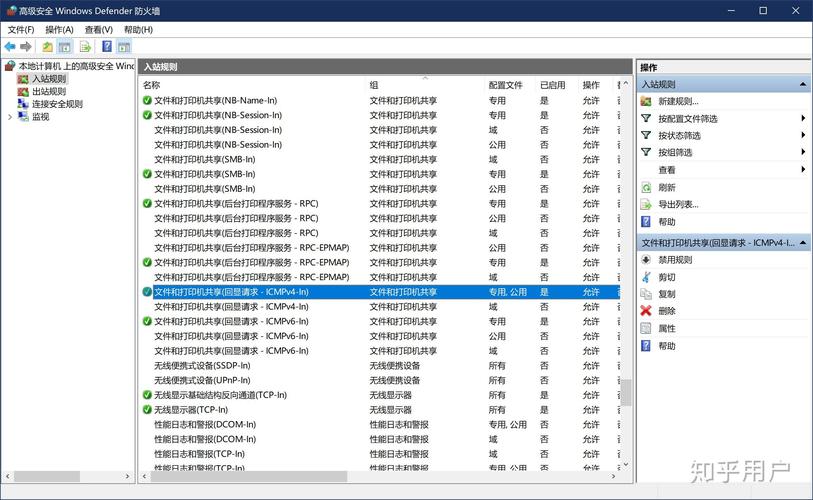The image size is (813, 500).
Task: Sort by the 组 column header
Action: click(x=426, y=85)
